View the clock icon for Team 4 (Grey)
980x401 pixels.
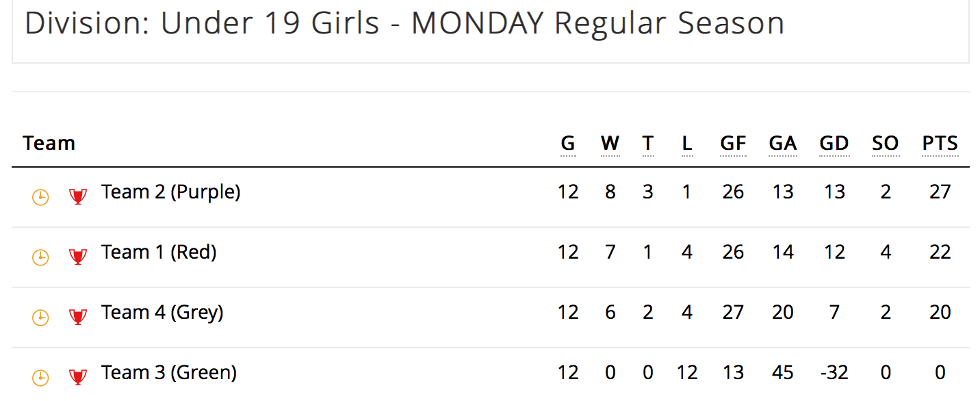(x=41, y=318)
